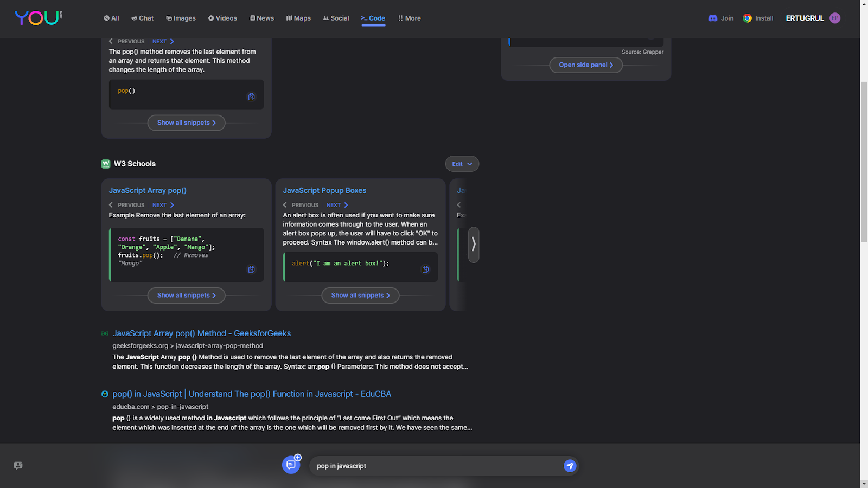
Task: Copy the fruits array code snippet
Action: 251,269
